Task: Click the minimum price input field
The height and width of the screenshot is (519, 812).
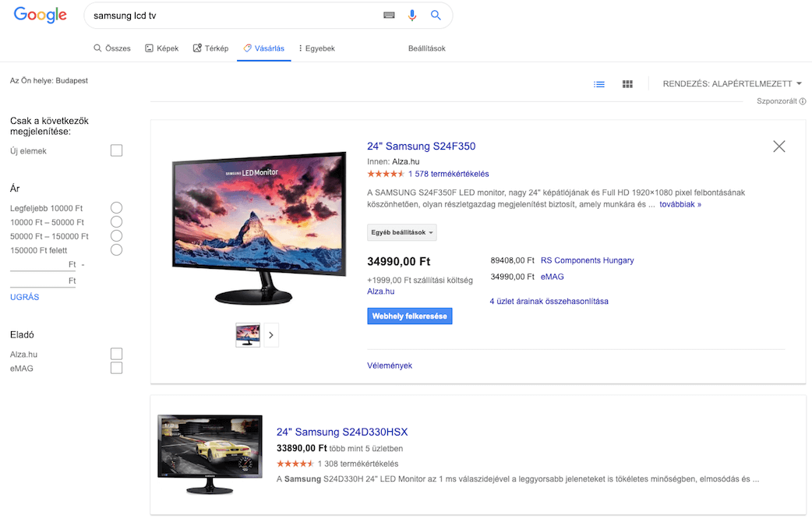Action: coord(43,265)
